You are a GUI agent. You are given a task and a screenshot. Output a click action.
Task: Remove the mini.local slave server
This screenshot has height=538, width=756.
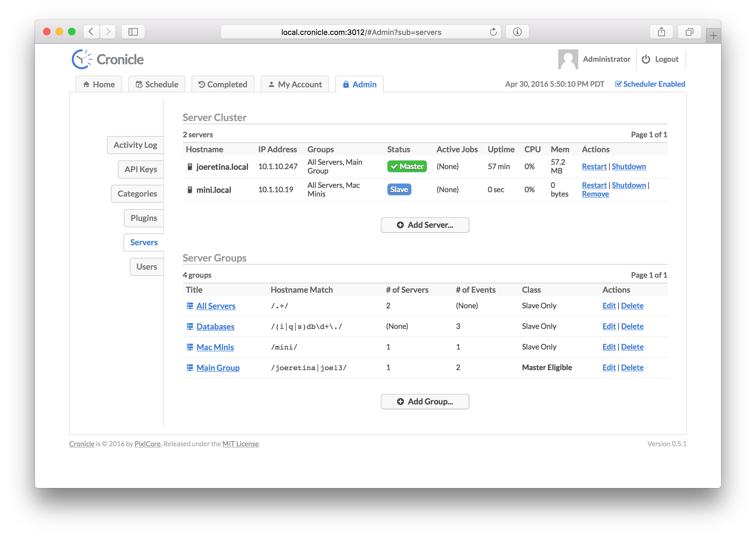(595, 194)
